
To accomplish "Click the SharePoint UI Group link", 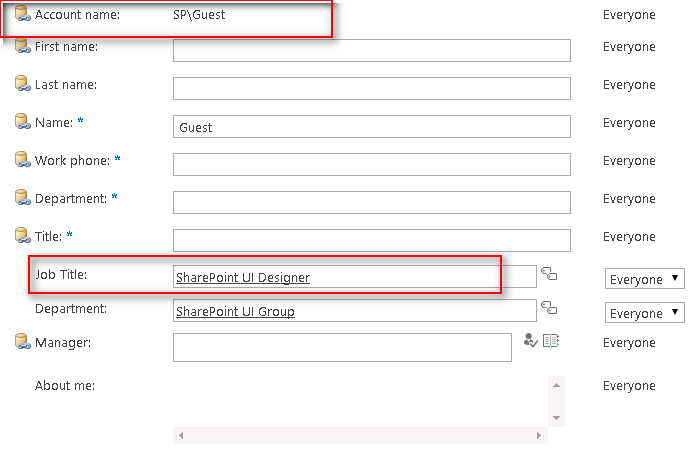I will [235, 312].
